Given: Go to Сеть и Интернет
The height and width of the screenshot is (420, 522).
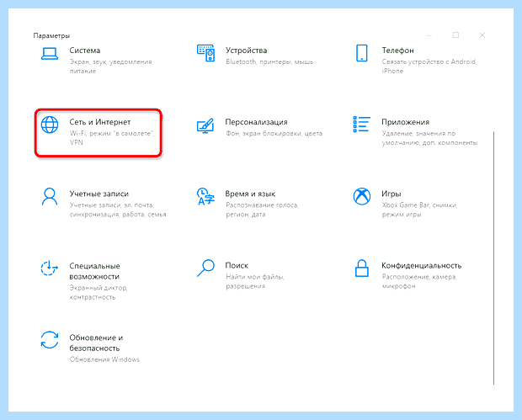Looking at the screenshot, I should tap(100, 122).
